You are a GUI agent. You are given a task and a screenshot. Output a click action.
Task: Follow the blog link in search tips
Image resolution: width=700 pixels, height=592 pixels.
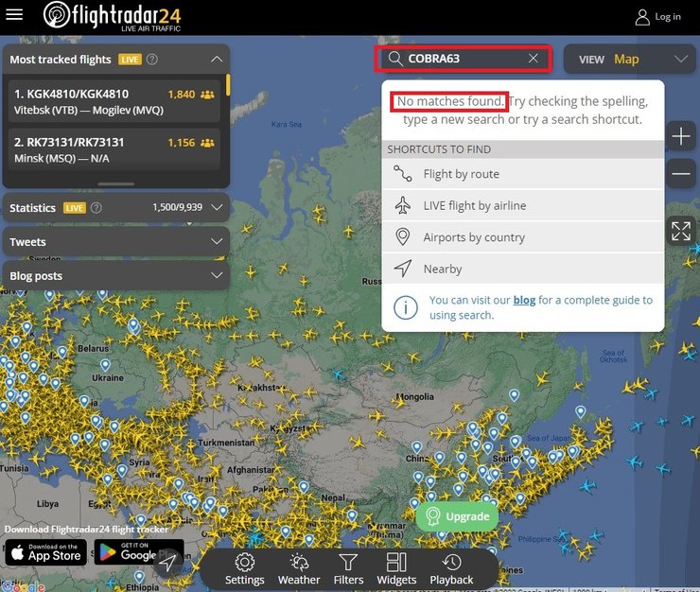(x=524, y=300)
